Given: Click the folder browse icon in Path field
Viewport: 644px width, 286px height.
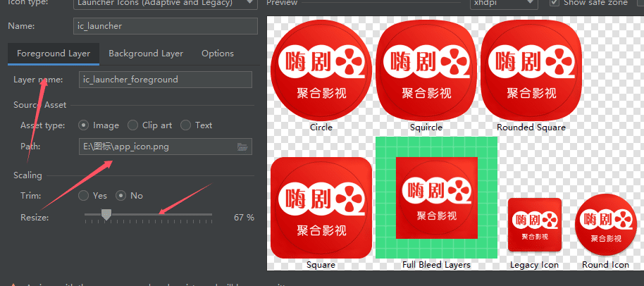Looking at the screenshot, I should click(x=242, y=147).
